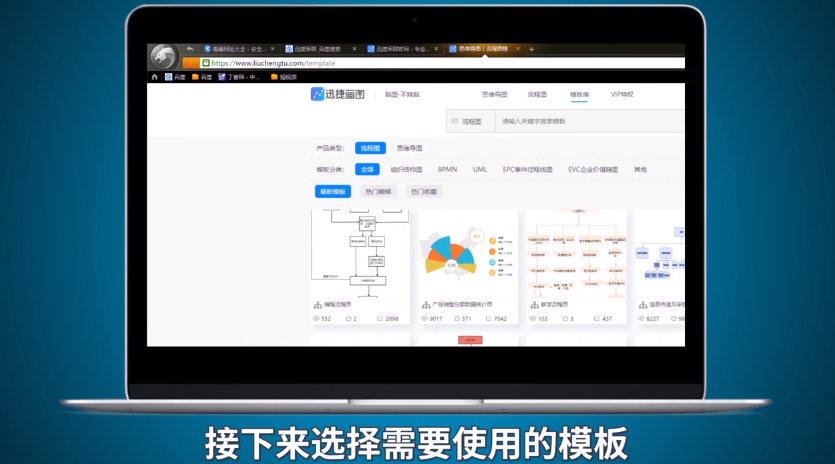The height and width of the screenshot is (464, 835).
Task: Open a new tab with the plus button
Action: tap(531, 49)
